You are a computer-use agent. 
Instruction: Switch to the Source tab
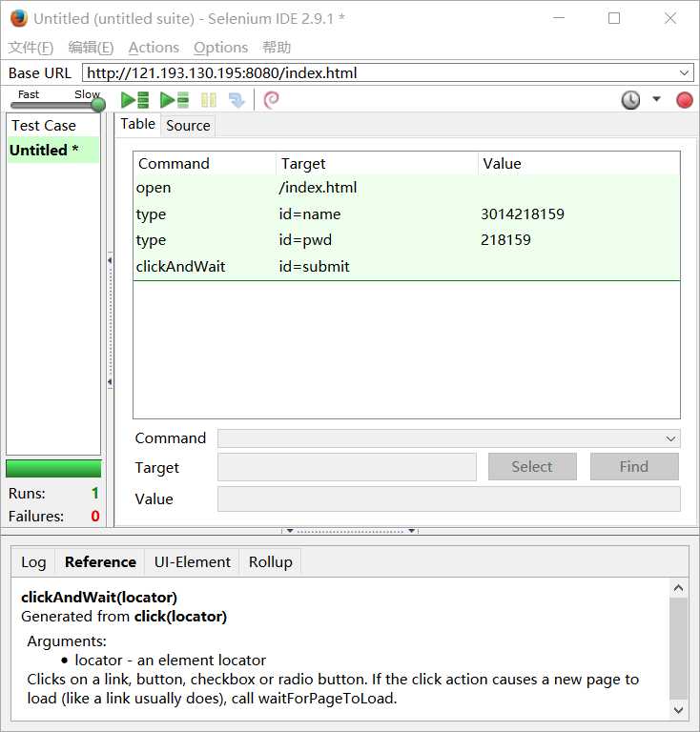[188, 126]
